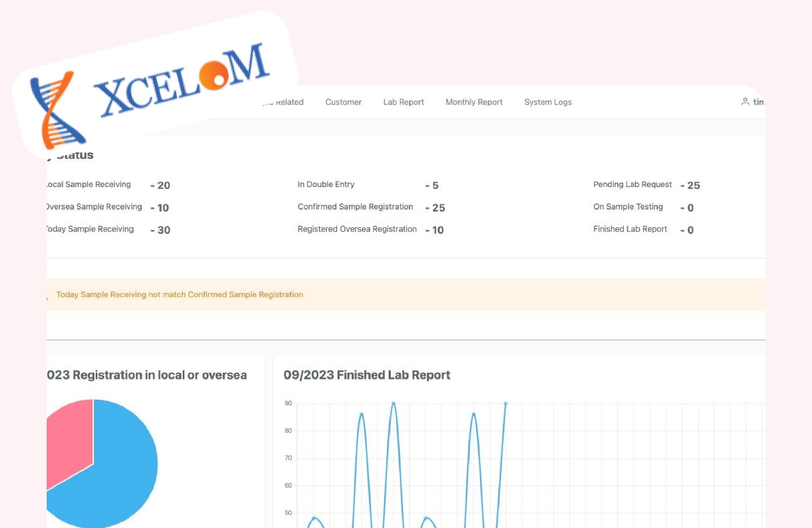Click the Today Sample Receiving status label
Image resolution: width=812 pixels, height=528 pixels.
[90, 229]
